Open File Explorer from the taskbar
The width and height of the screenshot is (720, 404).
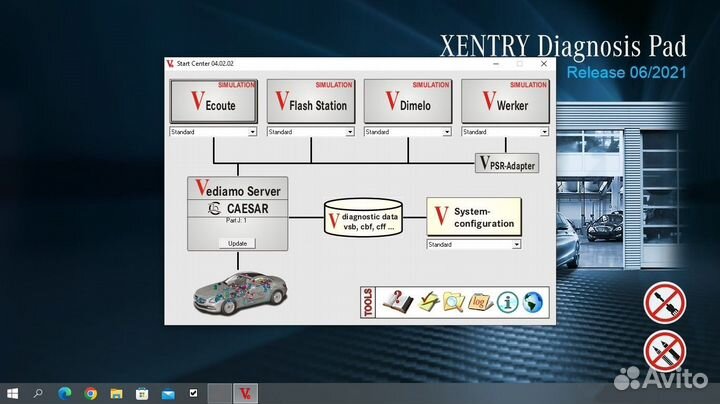click(116, 393)
